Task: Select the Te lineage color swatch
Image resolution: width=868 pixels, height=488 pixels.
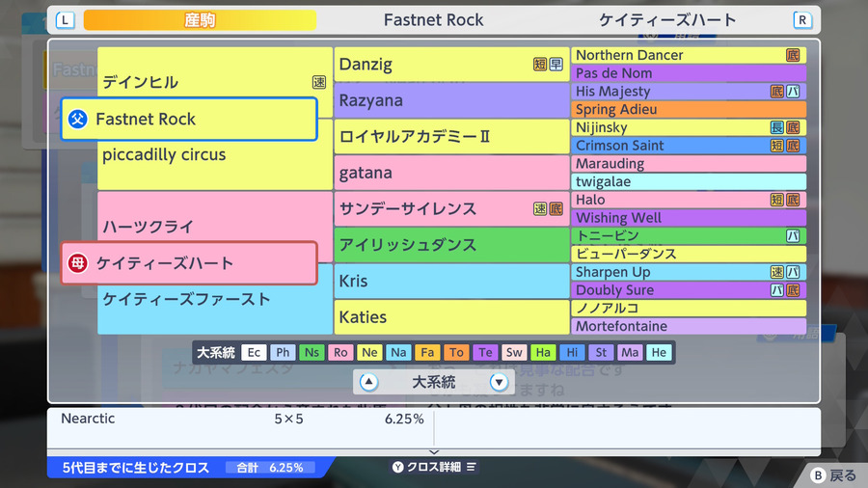Action: (x=485, y=352)
